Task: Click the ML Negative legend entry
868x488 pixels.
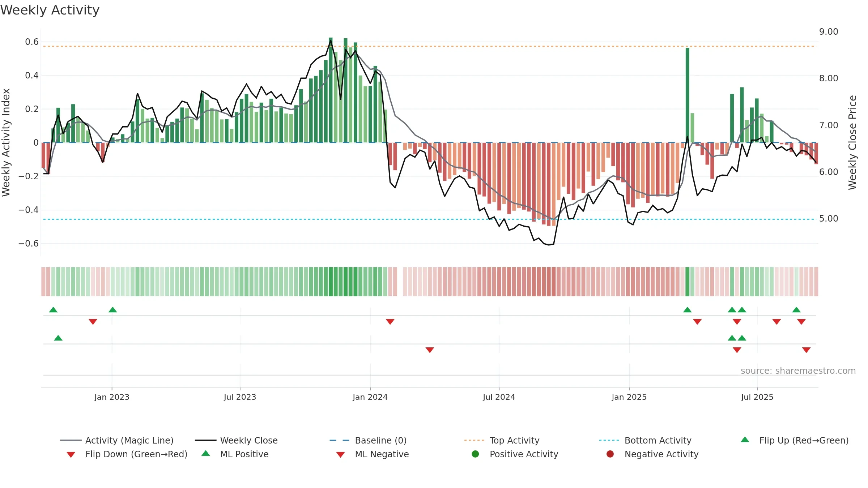Action: pos(373,454)
